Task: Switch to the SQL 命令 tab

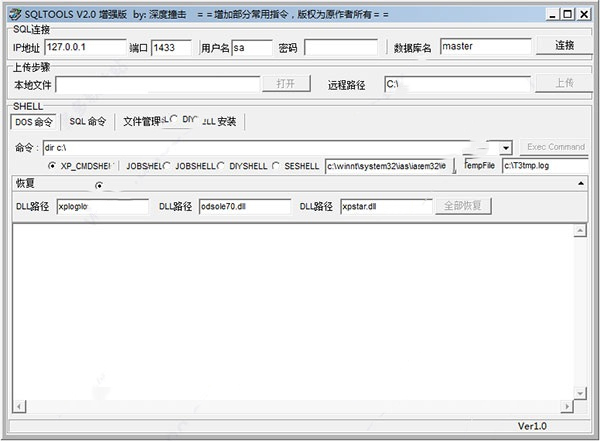Action: click(87, 121)
